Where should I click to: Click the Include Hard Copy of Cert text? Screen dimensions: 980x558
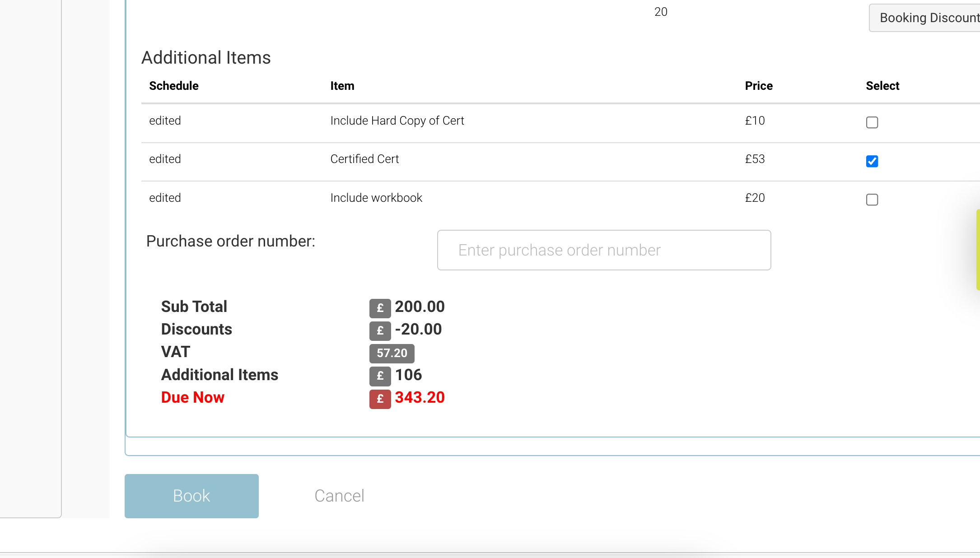[x=397, y=121]
